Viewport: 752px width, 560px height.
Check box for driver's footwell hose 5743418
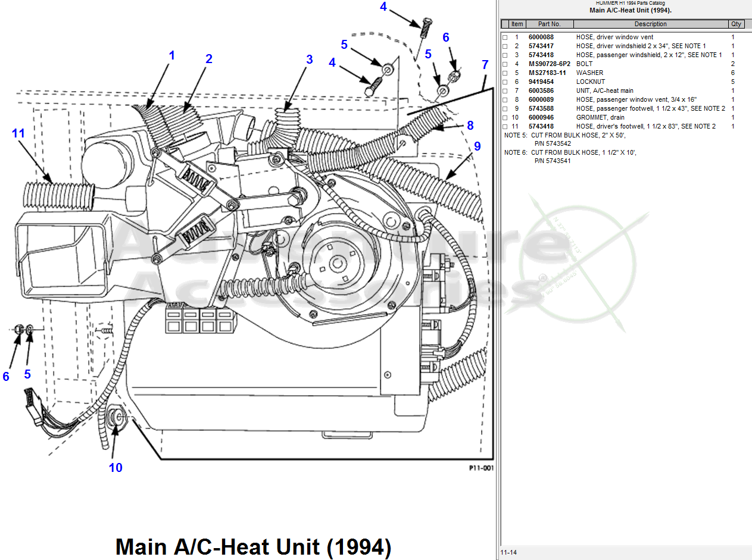coord(505,127)
